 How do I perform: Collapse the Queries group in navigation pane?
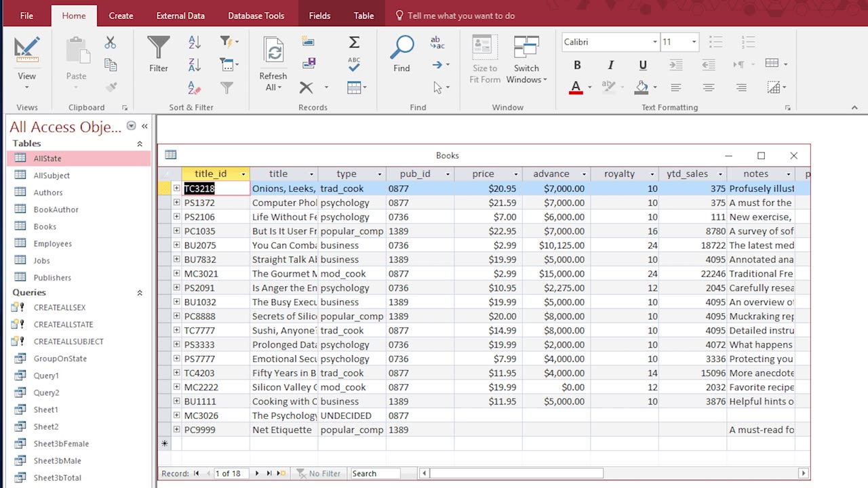pyautogui.click(x=140, y=293)
